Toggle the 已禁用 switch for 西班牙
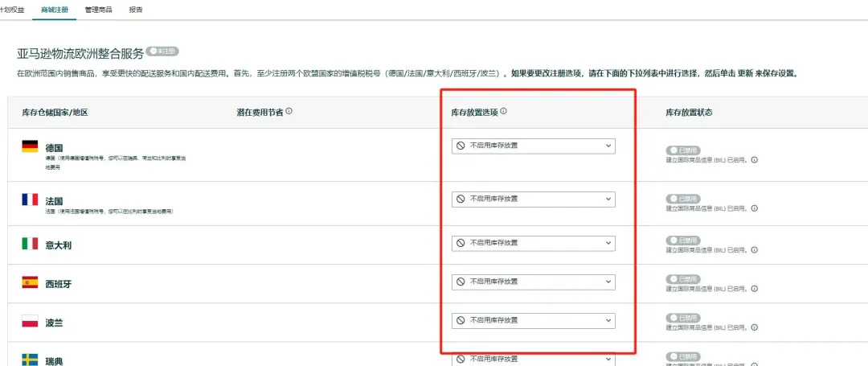This screenshot has width=868, height=366. click(x=683, y=279)
